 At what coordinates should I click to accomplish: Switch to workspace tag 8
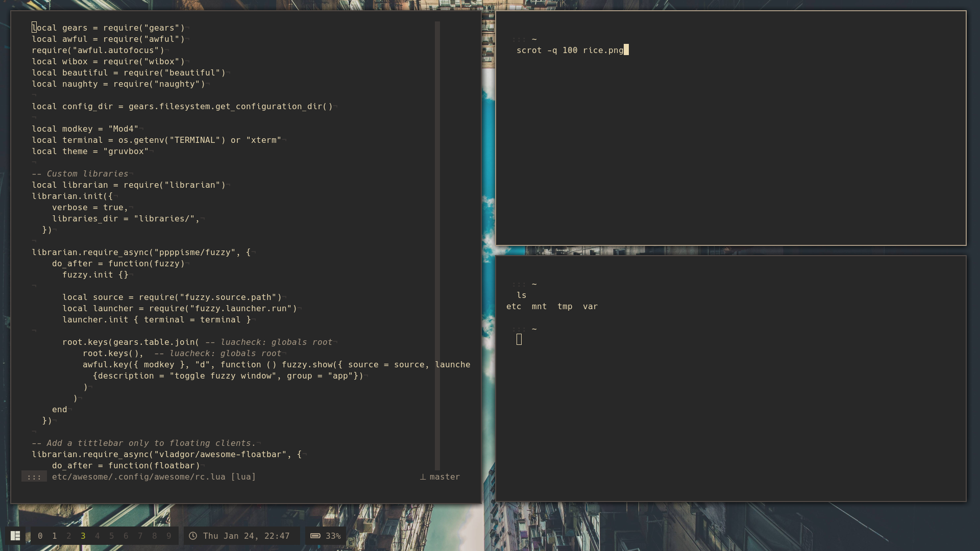click(x=155, y=536)
